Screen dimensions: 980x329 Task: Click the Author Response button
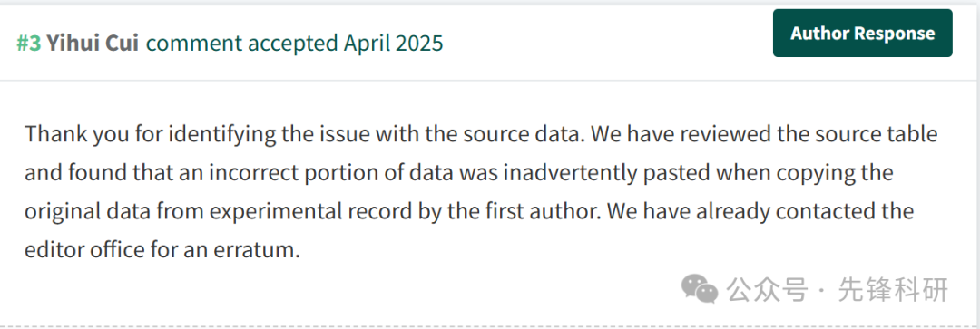pyautogui.click(x=863, y=34)
